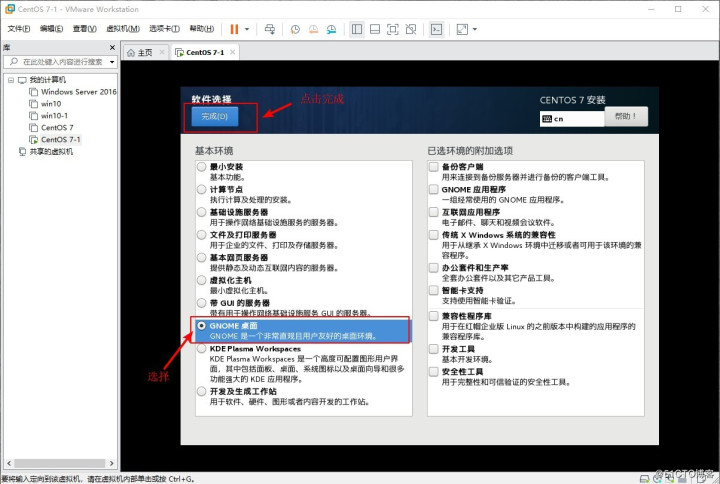Click the 帮助! button in installer
This screenshot has height=484, width=720.
coord(626,116)
